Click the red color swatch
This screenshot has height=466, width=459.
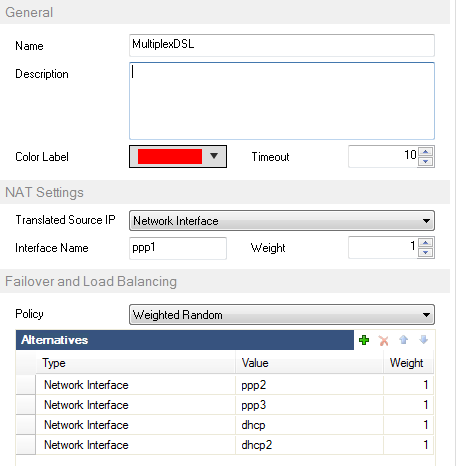point(170,156)
